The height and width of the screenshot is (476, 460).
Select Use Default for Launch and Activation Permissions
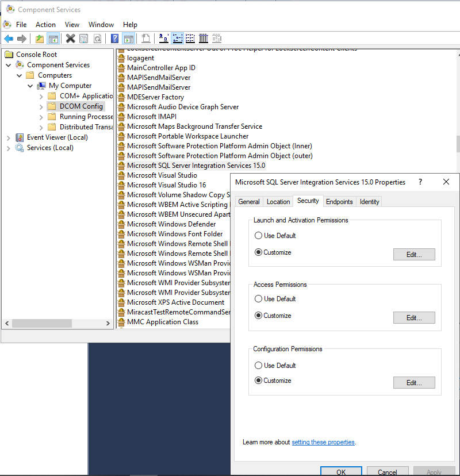pyautogui.click(x=258, y=236)
